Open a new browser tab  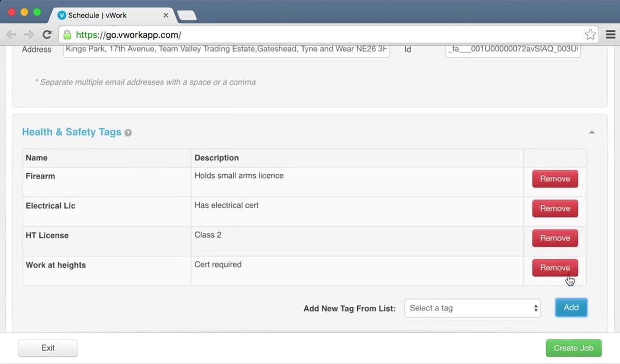[187, 14]
